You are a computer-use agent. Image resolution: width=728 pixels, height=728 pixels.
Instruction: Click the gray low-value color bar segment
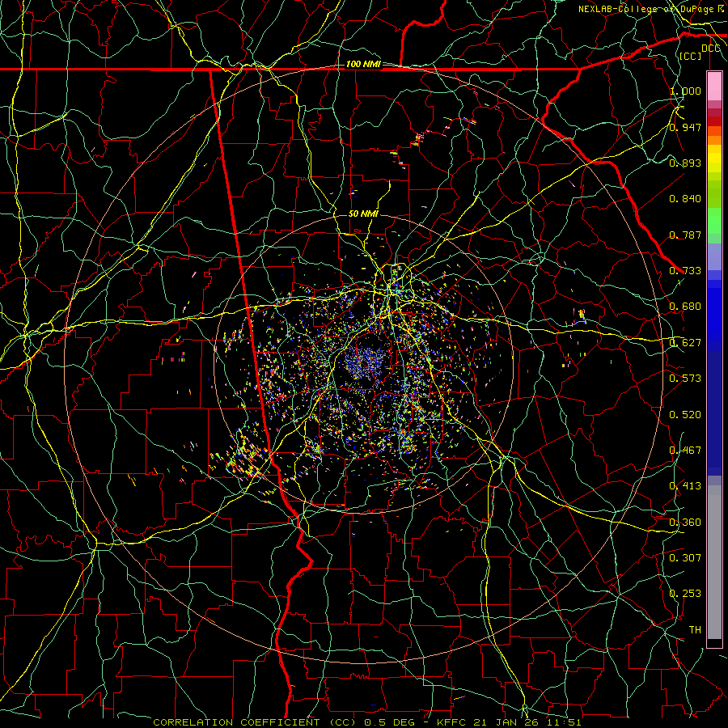[714, 562]
